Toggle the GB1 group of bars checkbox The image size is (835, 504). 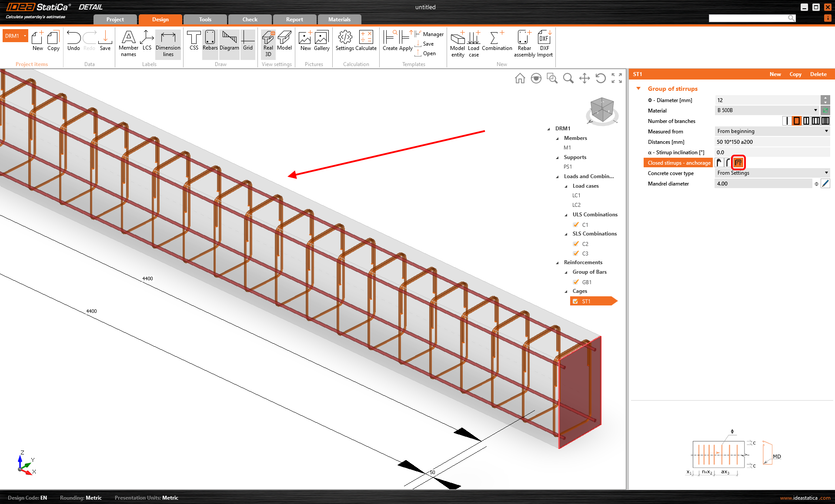coord(576,282)
